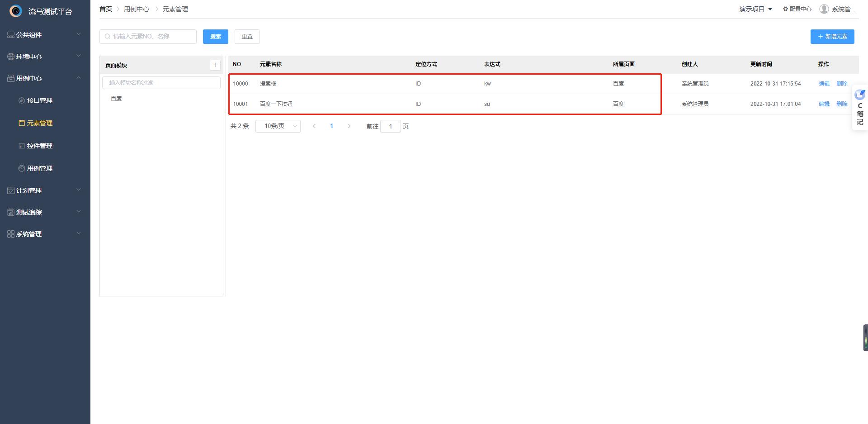Click 编辑 for the 搜索框 row

(824, 84)
